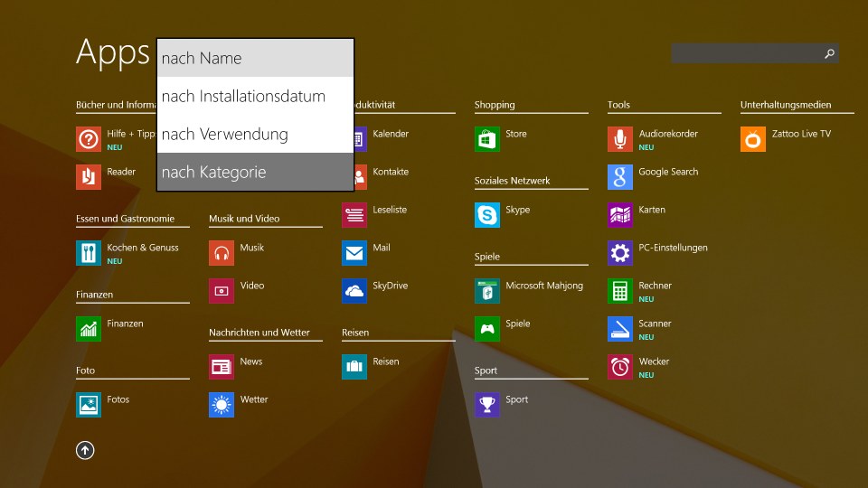Open the Wetter sun icon
868x488 pixels.
pyautogui.click(x=222, y=405)
